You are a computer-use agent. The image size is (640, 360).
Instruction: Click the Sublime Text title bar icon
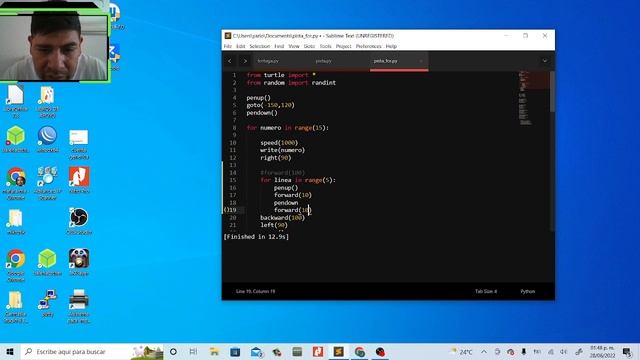(x=228, y=36)
